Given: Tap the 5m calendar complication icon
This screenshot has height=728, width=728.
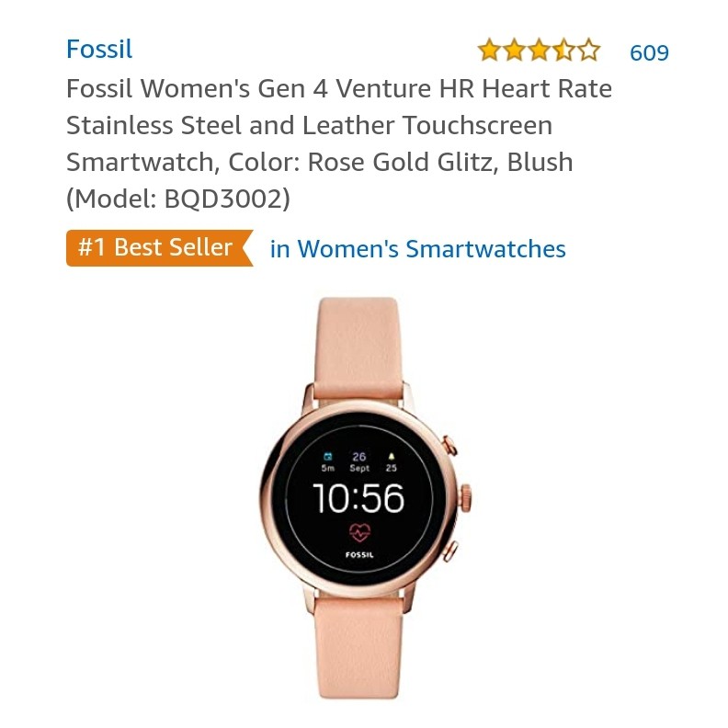Looking at the screenshot, I should tap(328, 462).
